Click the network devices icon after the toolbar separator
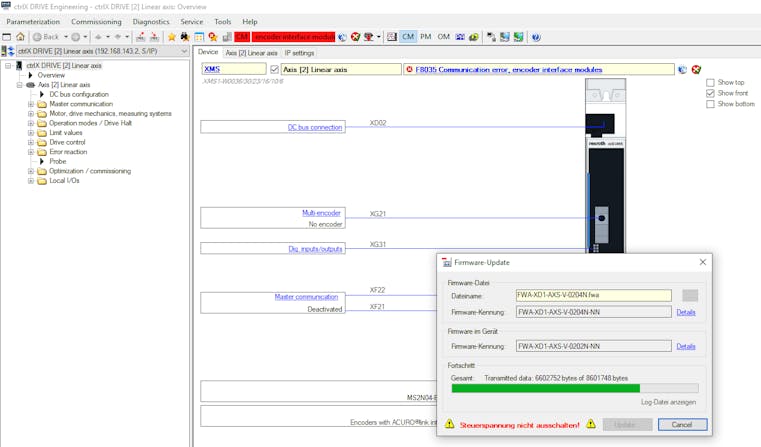 (x=491, y=37)
